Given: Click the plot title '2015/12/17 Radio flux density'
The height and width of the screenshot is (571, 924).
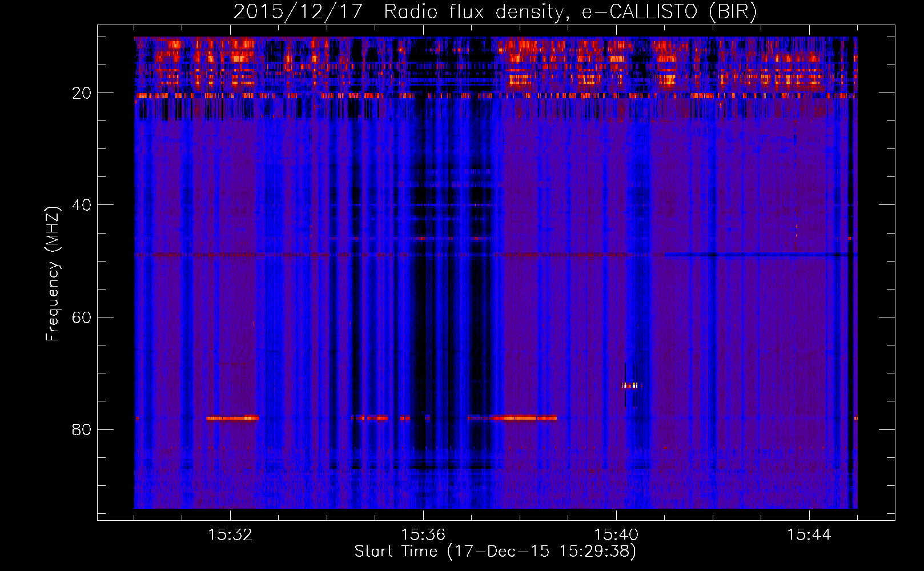Looking at the screenshot, I should point(495,11).
